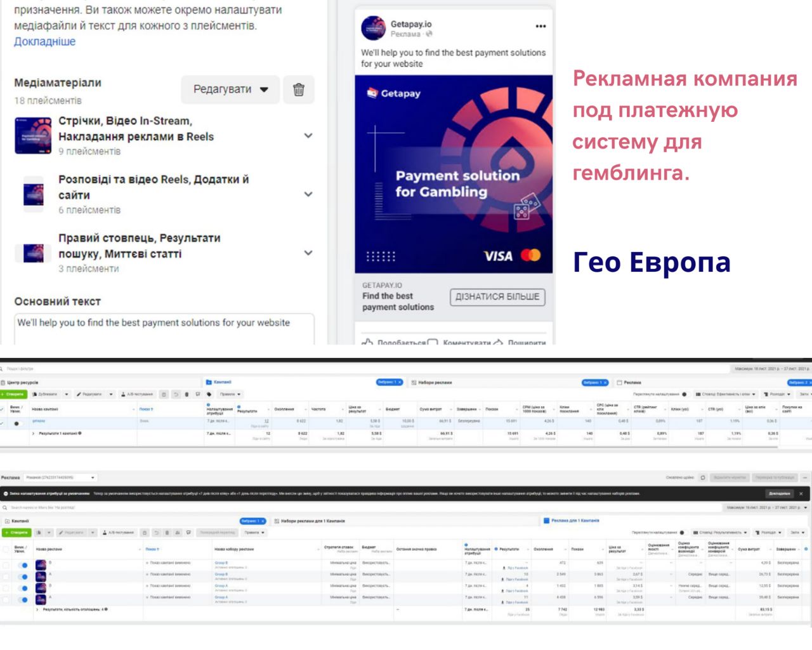Click the ДІЗНАТИСЯ БІЛЬШЕ button
Image resolution: width=812 pixels, height=650 pixels.
[497, 296]
